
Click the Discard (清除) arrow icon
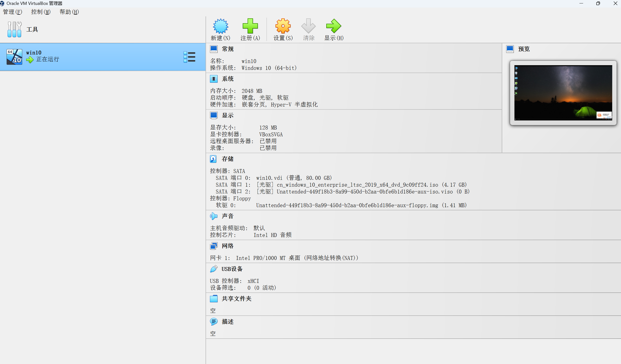308,26
